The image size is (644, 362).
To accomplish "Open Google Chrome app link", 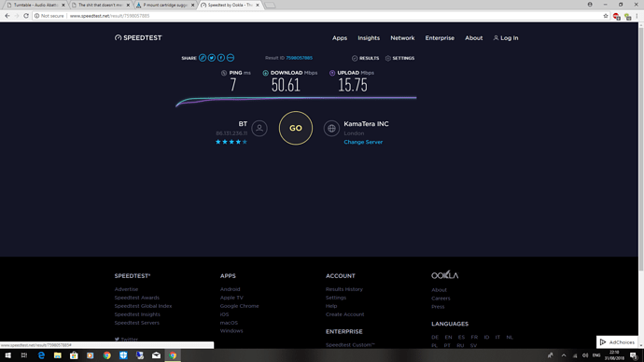I will [240, 306].
